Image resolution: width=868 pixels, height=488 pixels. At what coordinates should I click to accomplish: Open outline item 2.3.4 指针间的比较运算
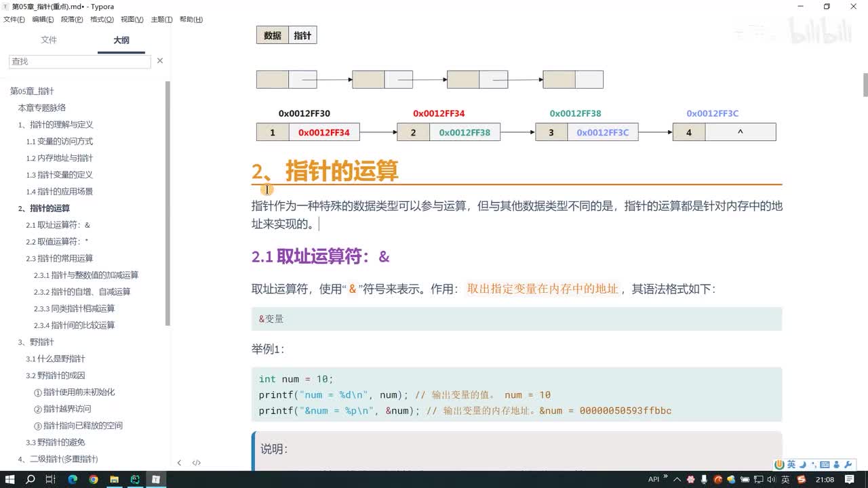pyautogui.click(x=75, y=325)
